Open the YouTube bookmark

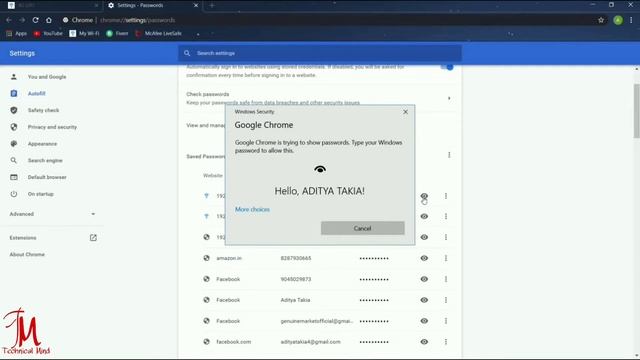coord(48,33)
